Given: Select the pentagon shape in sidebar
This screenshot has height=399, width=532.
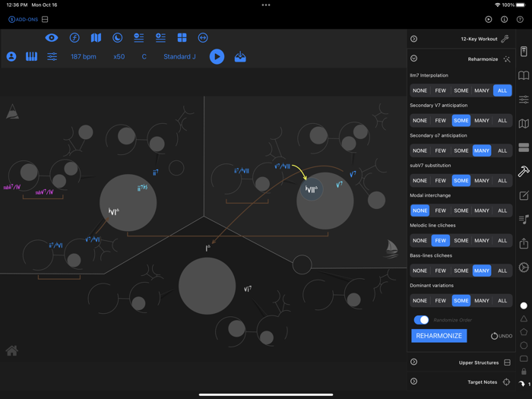Looking at the screenshot, I should [x=524, y=332].
